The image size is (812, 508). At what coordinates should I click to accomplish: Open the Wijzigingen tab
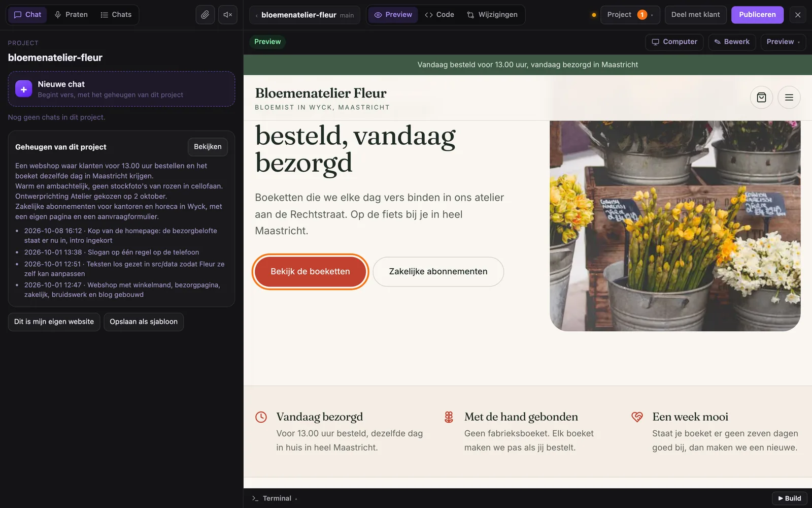pyautogui.click(x=492, y=15)
